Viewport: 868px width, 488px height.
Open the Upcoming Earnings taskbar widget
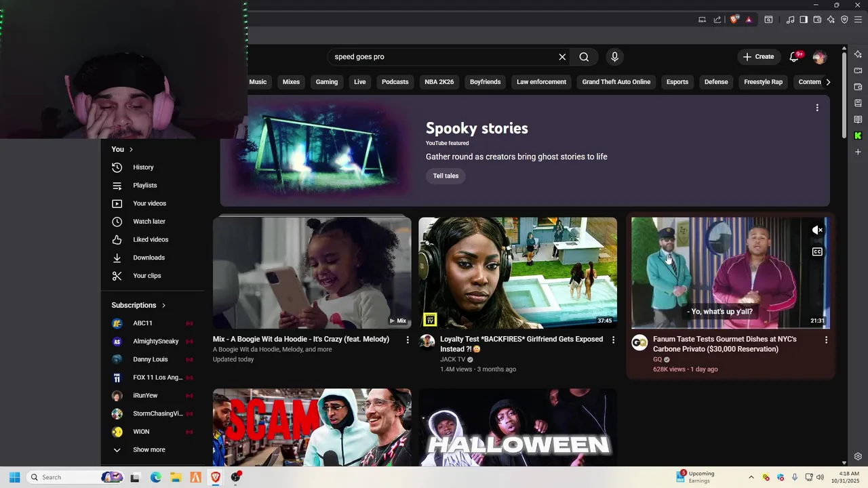coord(697,477)
